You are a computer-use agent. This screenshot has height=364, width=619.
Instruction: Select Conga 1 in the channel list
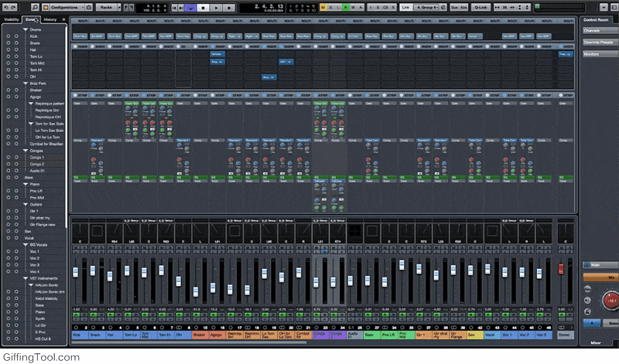click(x=37, y=158)
